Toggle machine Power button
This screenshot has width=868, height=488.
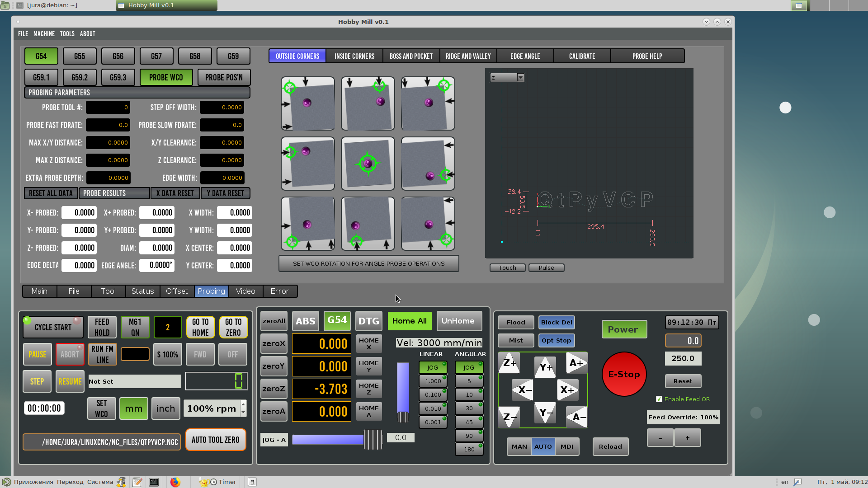[x=624, y=329]
